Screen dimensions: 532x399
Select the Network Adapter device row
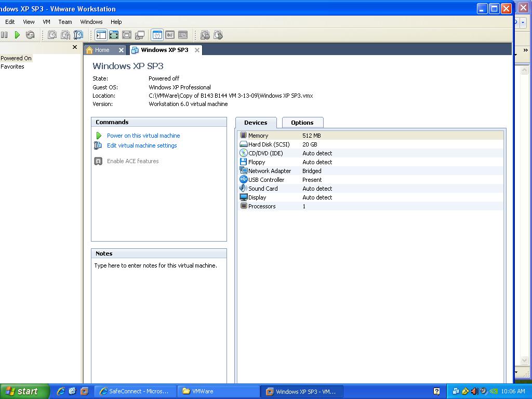[371, 170]
